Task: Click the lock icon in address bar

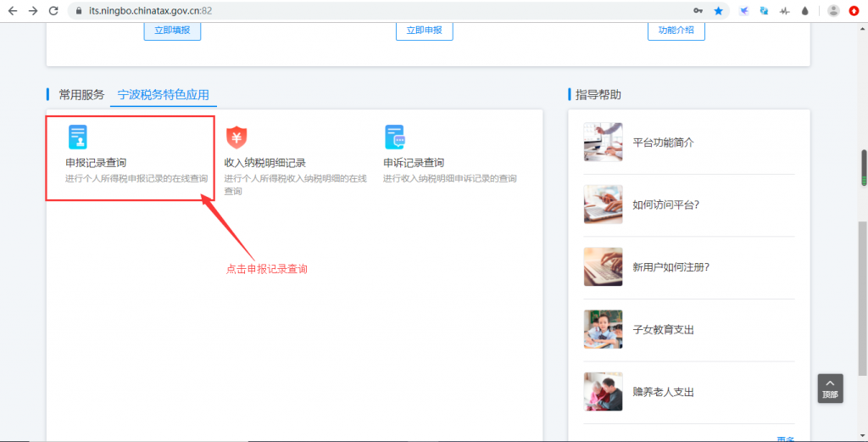Action: point(79,10)
